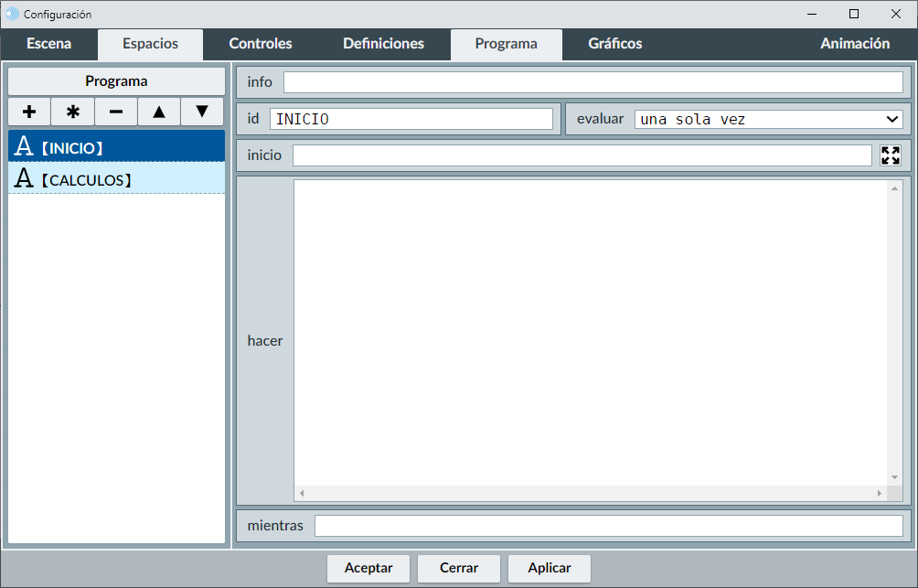Open the Definiciones tab
This screenshot has width=918, height=588.
pos(383,44)
